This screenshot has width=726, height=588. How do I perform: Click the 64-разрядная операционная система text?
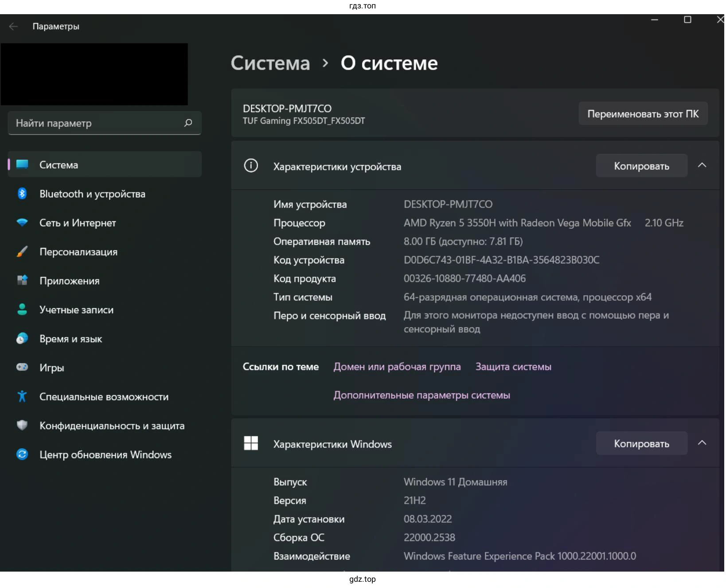tap(527, 297)
